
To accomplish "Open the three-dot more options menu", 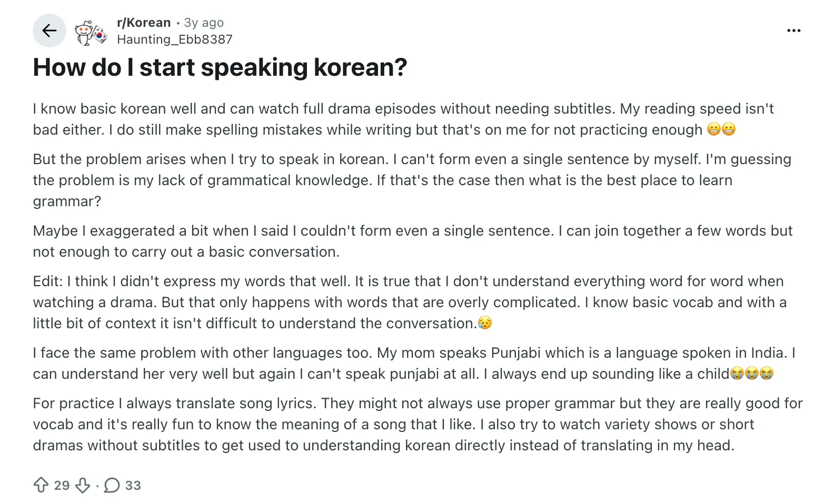I will click(793, 31).
